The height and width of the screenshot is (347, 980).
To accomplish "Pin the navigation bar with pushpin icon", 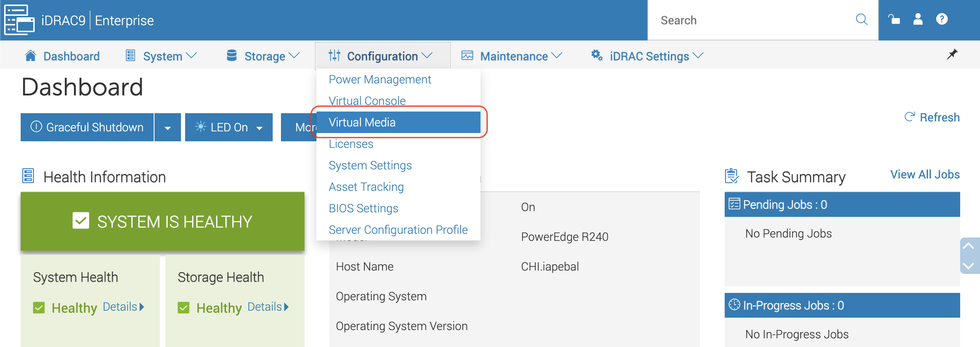I will click(x=952, y=54).
